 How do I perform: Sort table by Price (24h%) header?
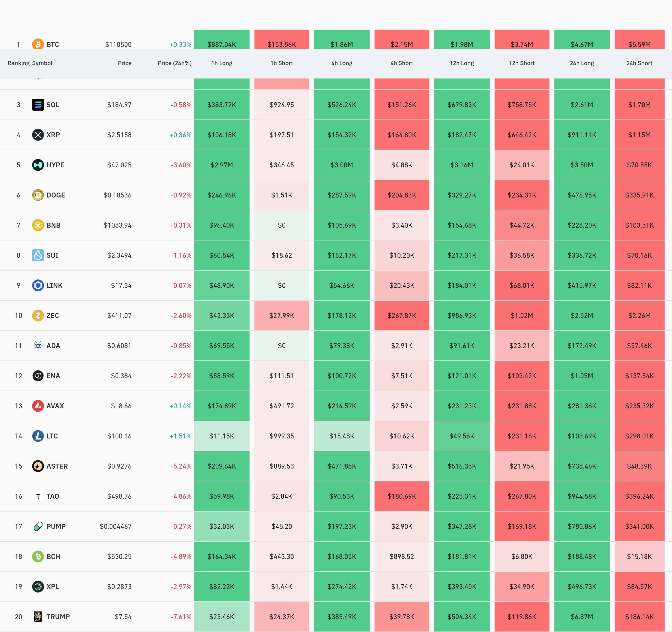click(x=174, y=63)
